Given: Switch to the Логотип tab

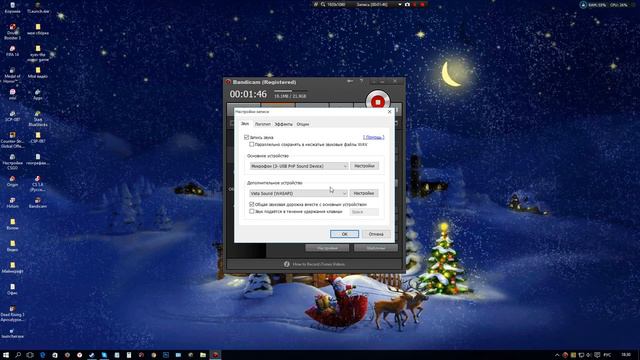Looking at the screenshot, I should (262, 124).
